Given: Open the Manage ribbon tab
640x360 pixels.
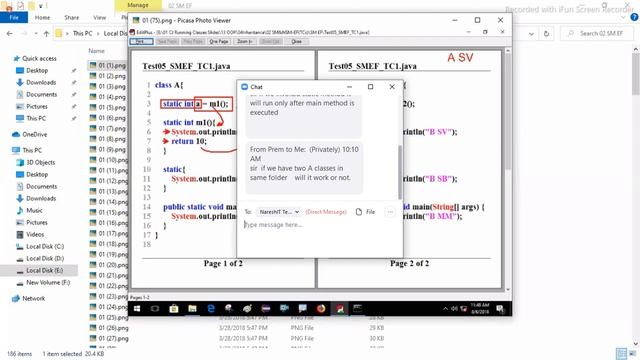Looking at the screenshot, I should (x=138, y=5).
